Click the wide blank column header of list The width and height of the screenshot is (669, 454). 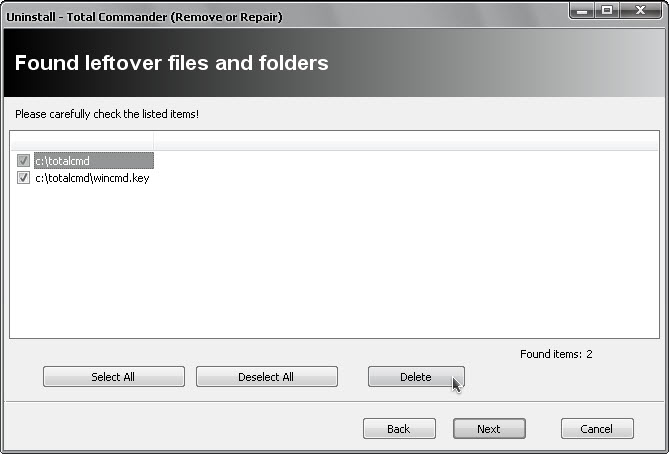point(400,141)
